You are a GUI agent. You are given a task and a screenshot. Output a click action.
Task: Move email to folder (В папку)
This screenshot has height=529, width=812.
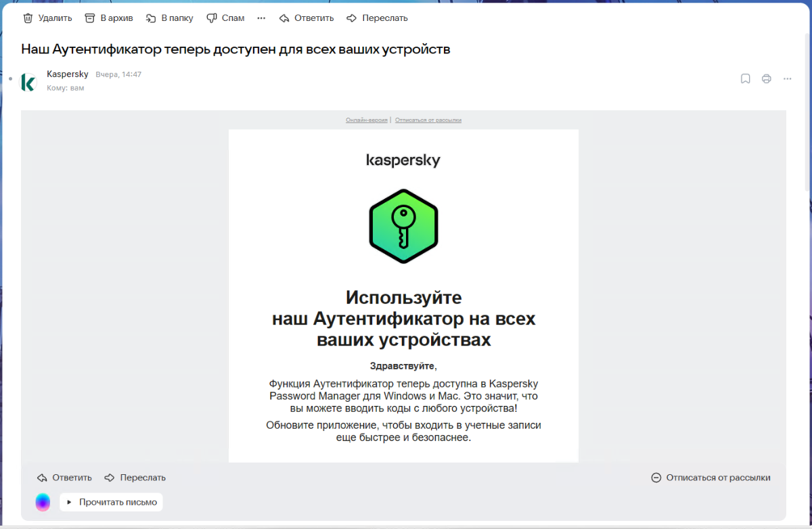169,18
